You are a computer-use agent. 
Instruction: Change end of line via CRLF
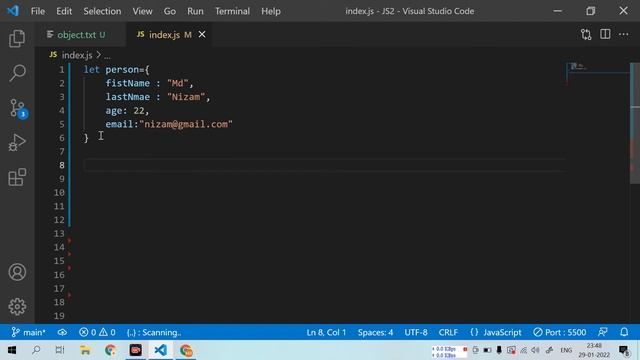(448, 332)
